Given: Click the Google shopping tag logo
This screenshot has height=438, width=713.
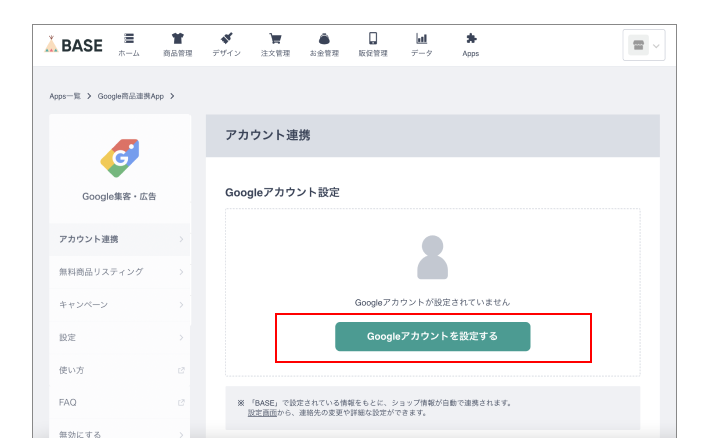Looking at the screenshot, I should click(x=120, y=158).
